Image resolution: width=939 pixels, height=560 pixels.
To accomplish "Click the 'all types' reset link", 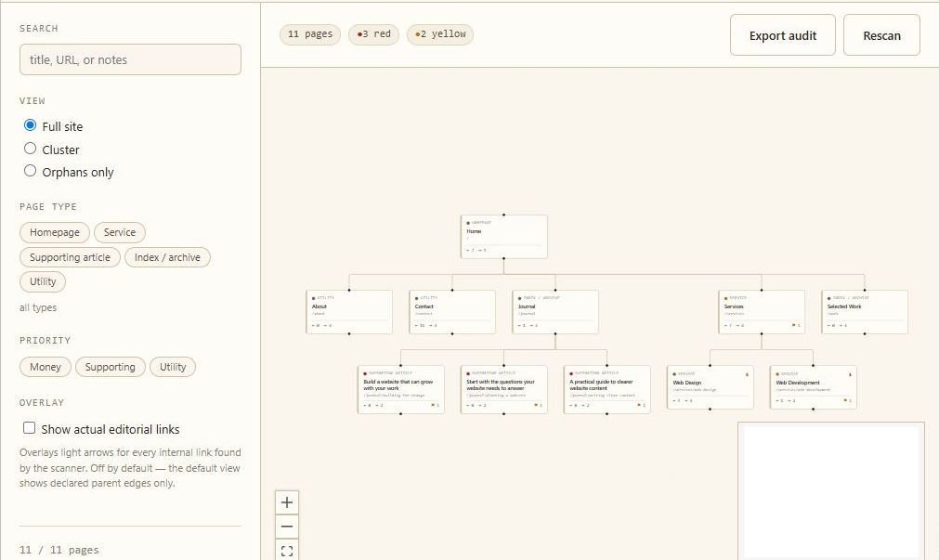I will click(38, 307).
